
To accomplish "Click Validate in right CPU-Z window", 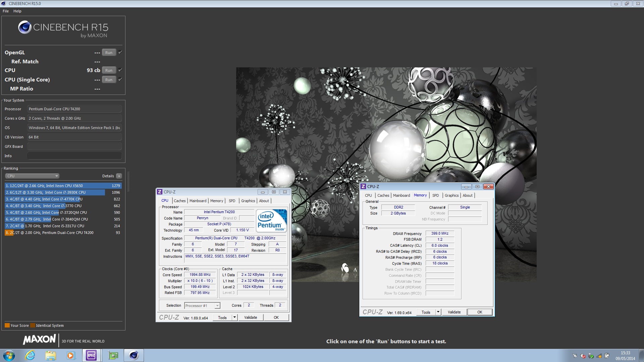I will pyautogui.click(x=454, y=312).
